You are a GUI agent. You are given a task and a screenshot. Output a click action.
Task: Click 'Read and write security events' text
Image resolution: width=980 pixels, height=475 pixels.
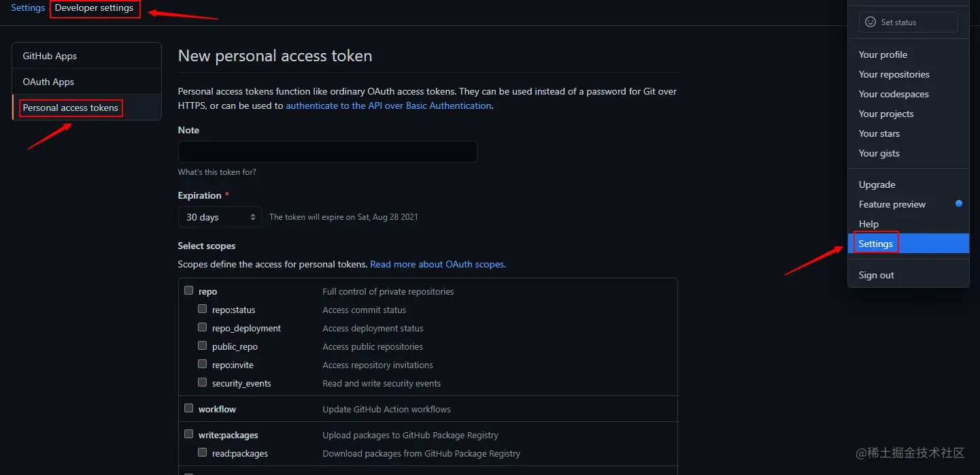click(382, 383)
